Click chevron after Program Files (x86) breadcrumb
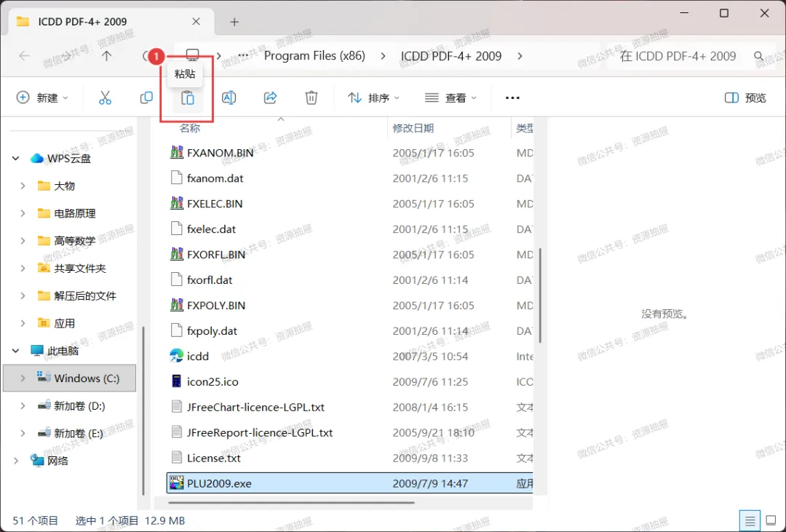 [x=383, y=55]
